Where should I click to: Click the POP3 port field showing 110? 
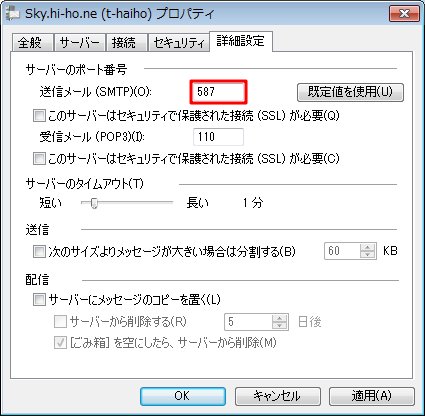click(x=218, y=137)
